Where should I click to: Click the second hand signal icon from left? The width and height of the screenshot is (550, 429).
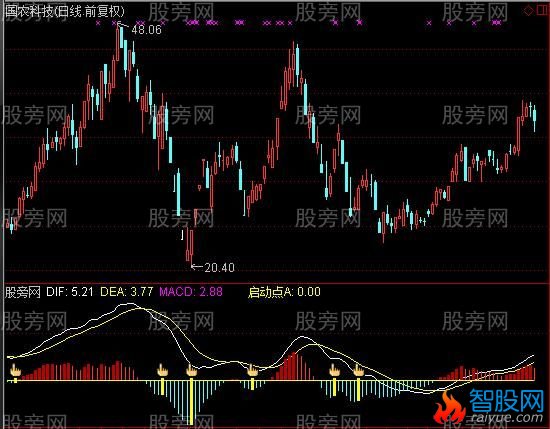pyautogui.click(x=162, y=370)
